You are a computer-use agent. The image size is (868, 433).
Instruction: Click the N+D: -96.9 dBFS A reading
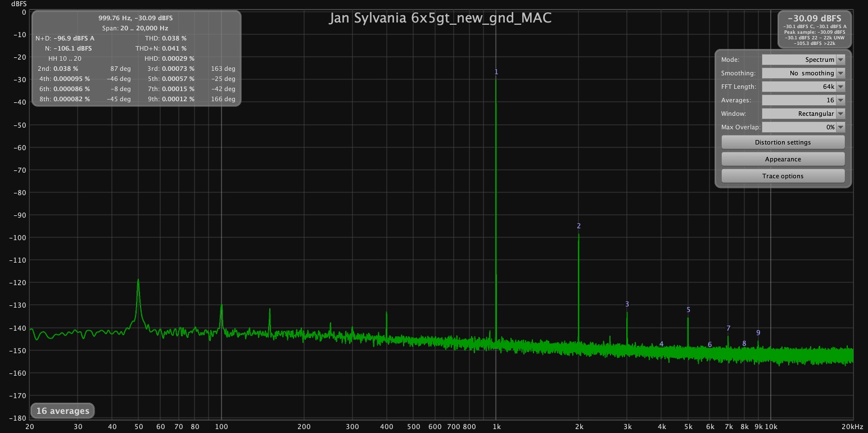point(65,38)
